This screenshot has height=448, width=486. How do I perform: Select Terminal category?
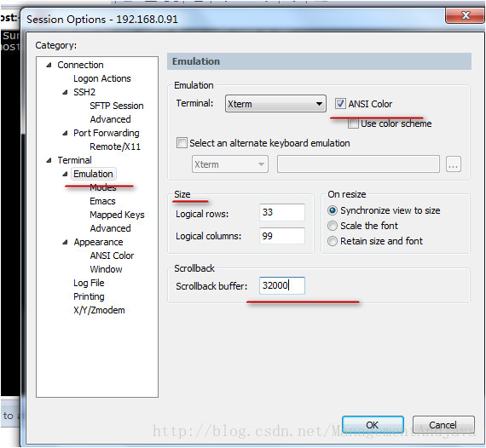point(74,160)
